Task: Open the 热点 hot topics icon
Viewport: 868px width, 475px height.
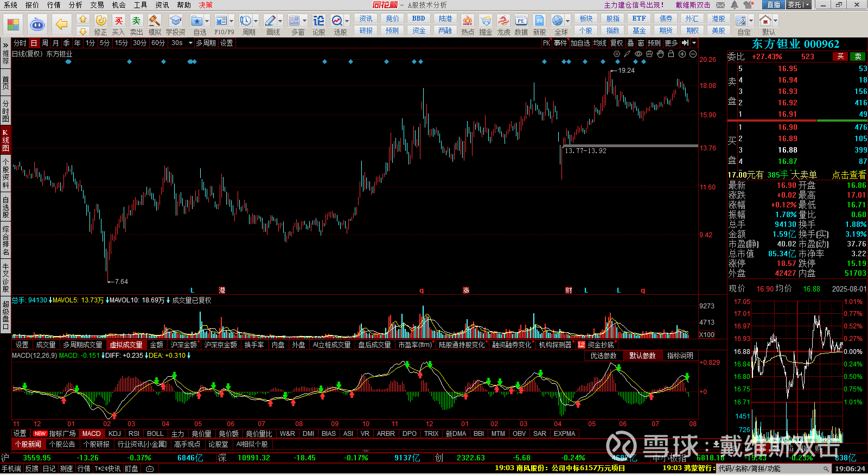Action: pos(467,21)
